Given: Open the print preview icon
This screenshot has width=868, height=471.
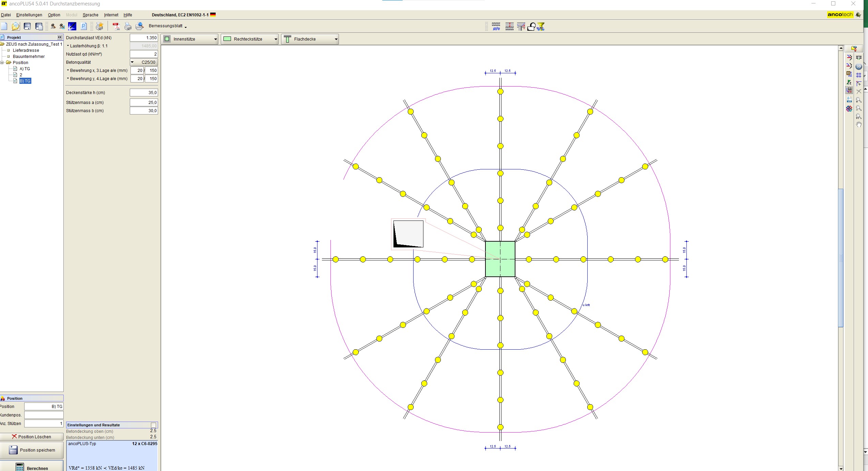Looking at the screenshot, I should pos(140,26).
